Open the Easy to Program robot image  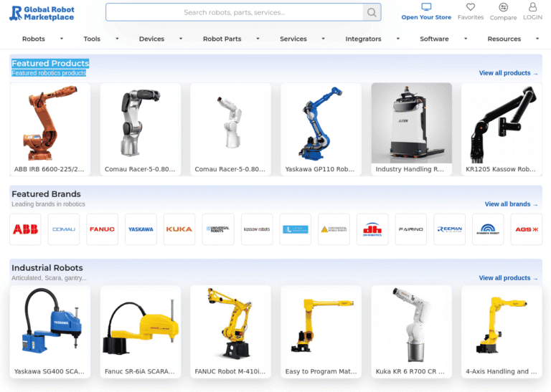pos(321,325)
